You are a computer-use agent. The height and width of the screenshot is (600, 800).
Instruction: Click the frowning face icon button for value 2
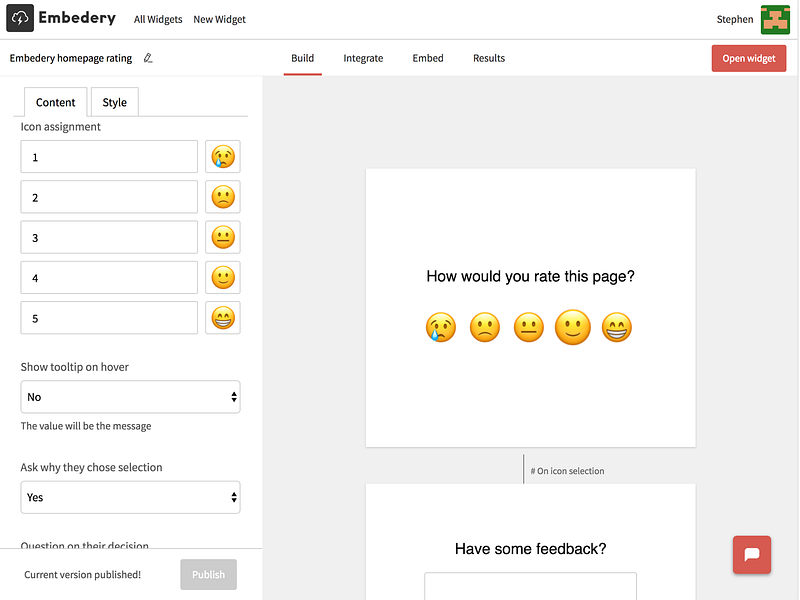pyautogui.click(x=223, y=197)
